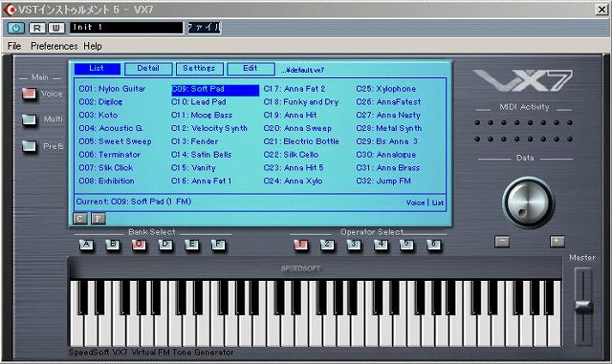Image resolution: width=612 pixels, height=364 pixels.
Task: Select bank B button
Action: [113, 245]
